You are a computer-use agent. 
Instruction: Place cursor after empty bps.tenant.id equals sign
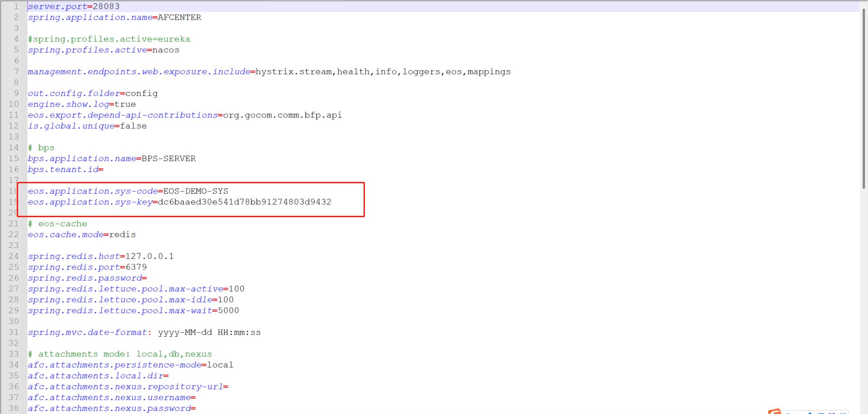(104, 169)
